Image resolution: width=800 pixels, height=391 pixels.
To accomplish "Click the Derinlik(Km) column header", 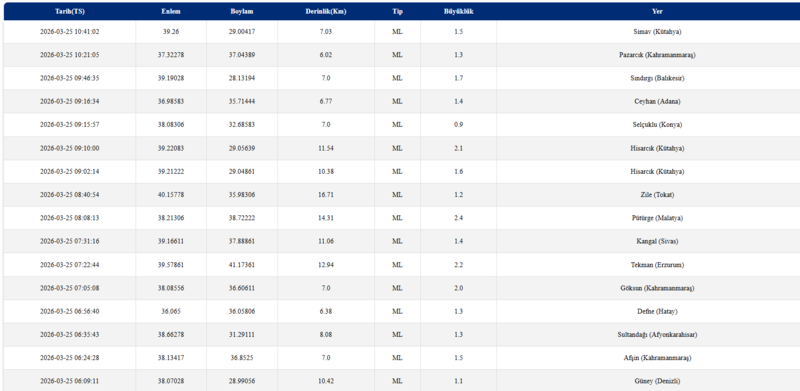I will [x=326, y=11].
